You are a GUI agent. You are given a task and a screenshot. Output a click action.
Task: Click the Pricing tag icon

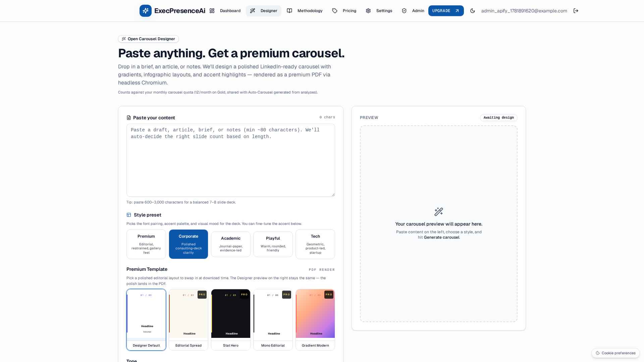[335, 11]
